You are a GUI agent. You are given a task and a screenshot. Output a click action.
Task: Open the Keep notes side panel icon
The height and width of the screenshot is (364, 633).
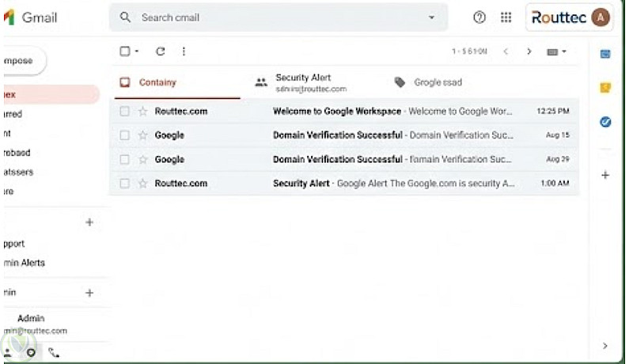tap(605, 88)
